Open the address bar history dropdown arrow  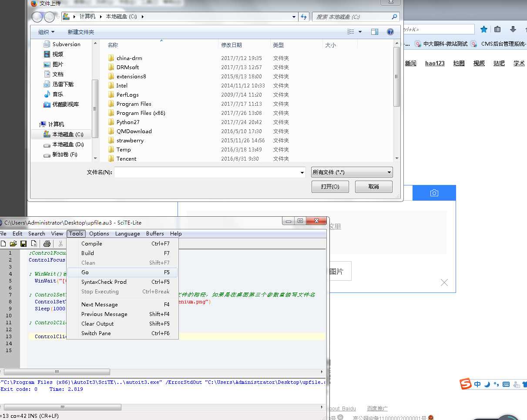pos(294,17)
